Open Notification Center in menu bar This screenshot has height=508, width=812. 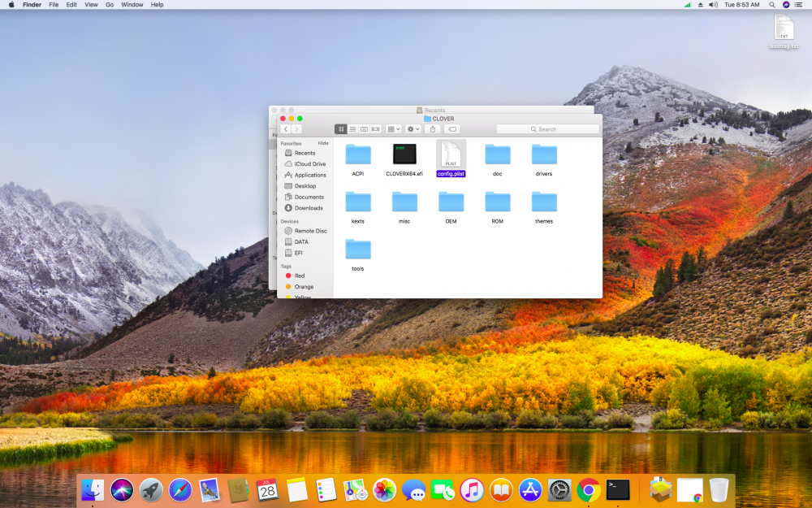point(799,5)
